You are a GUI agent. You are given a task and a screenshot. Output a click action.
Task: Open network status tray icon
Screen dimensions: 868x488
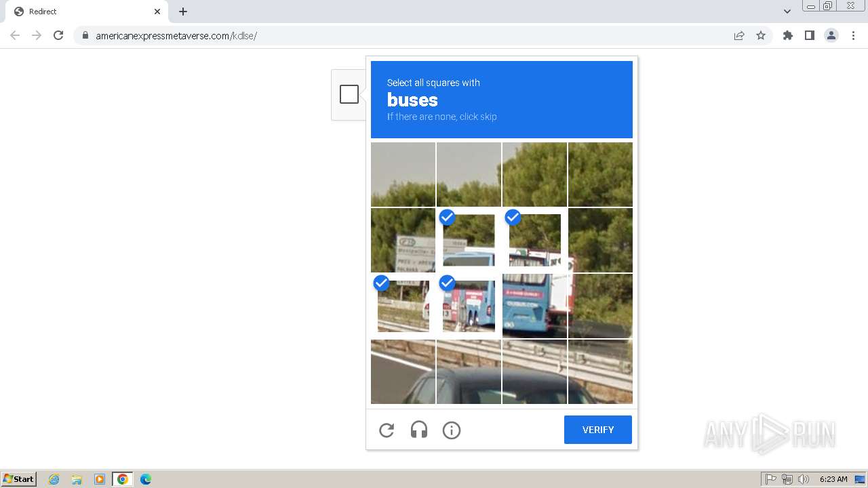[x=787, y=479]
